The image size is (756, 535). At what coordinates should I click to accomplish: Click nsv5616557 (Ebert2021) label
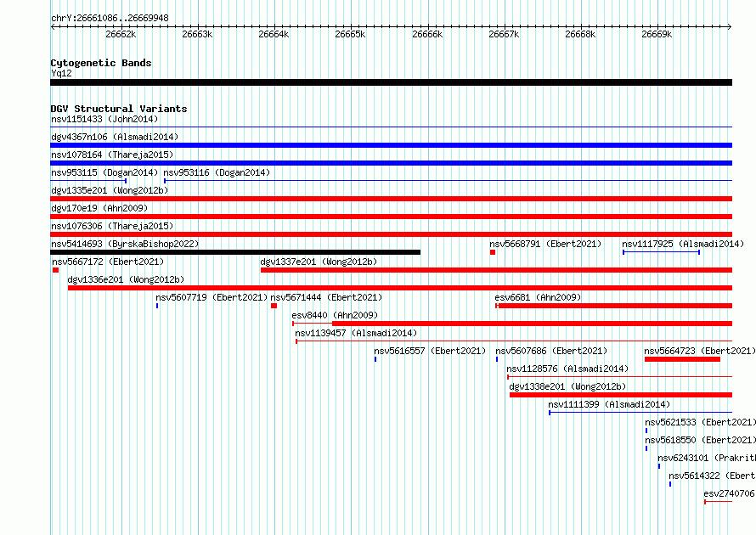(430, 351)
